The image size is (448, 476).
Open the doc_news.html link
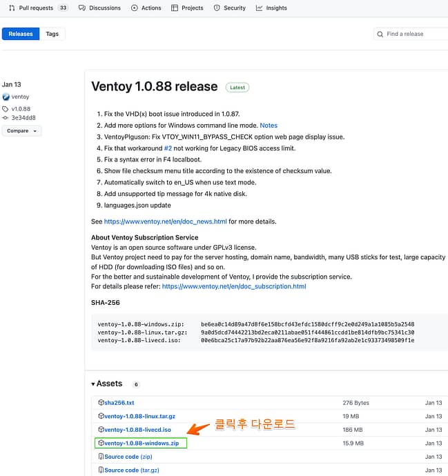point(165,221)
